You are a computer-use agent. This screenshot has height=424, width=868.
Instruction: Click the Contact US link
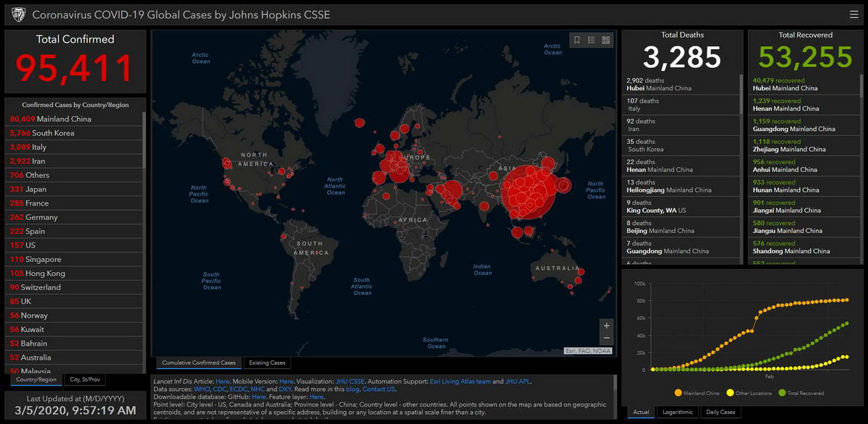(x=379, y=389)
